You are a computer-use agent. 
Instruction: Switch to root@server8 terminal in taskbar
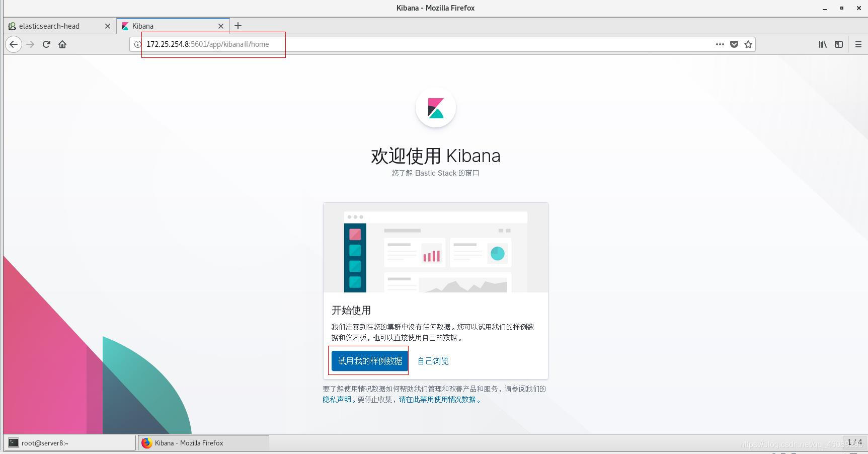coord(70,443)
